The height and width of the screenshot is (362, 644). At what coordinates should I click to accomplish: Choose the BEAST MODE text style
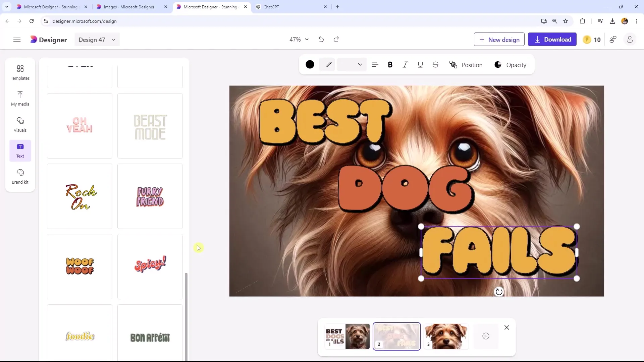click(x=150, y=126)
